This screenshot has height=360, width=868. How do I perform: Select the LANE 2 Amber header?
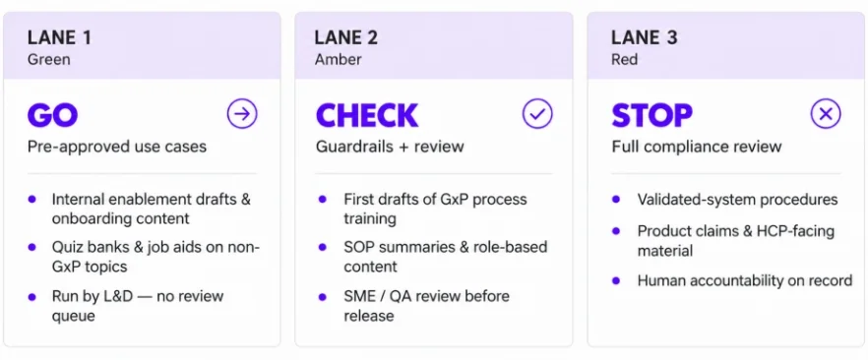click(x=433, y=46)
